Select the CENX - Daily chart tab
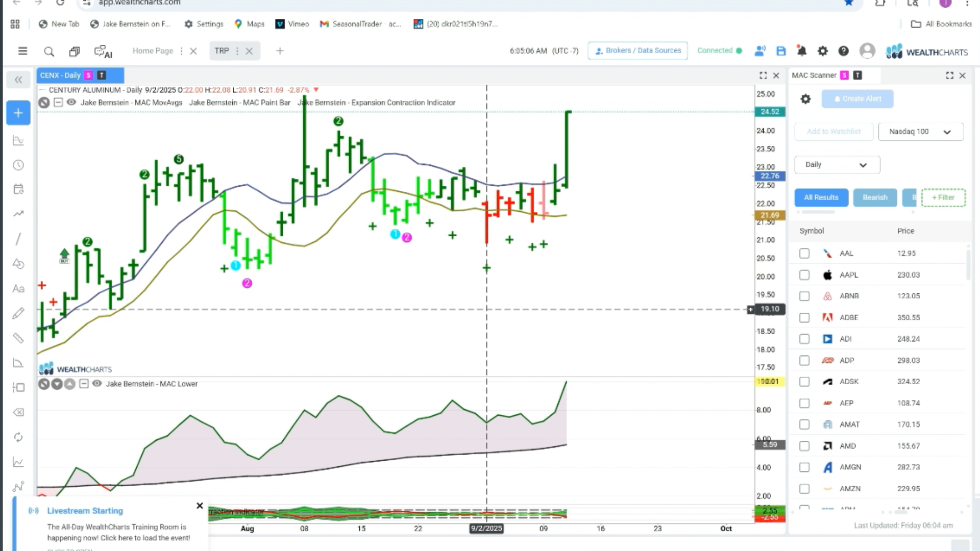Viewport: 980px width, 551px height. pos(80,76)
